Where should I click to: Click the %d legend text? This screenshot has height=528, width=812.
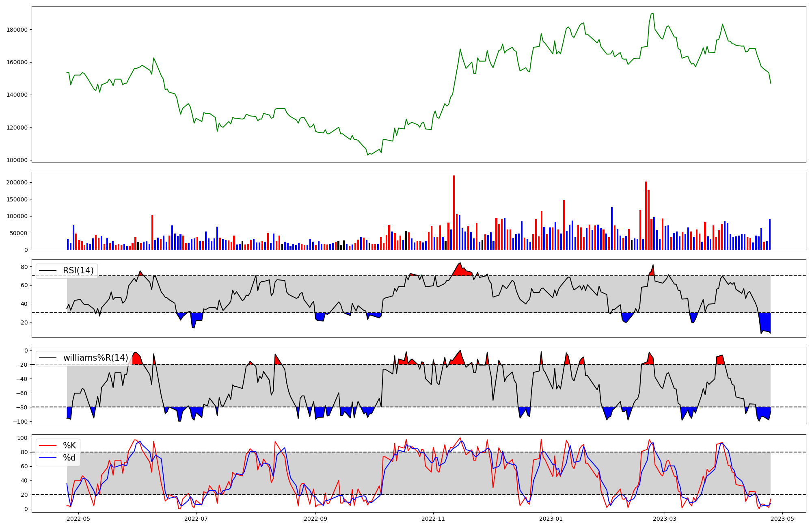point(69,458)
